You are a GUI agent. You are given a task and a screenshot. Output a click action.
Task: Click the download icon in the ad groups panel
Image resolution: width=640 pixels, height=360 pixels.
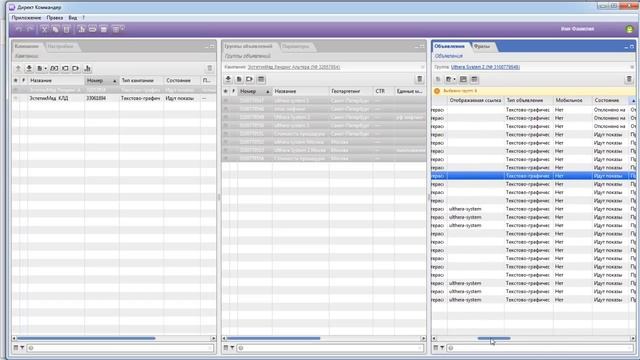pyautogui.click(x=228, y=79)
